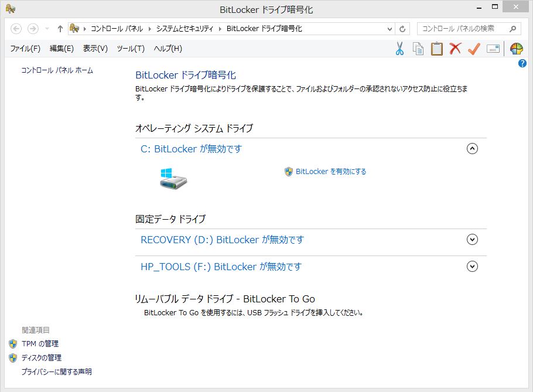The height and width of the screenshot is (392, 533).
Task: Click the Back navigation arrow
Action: pos(16,29)
